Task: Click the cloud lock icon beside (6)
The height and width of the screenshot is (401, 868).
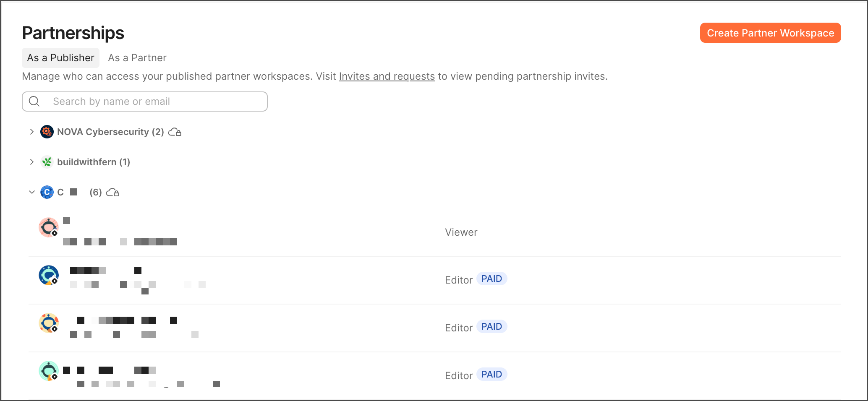Action: coord(112,193)
